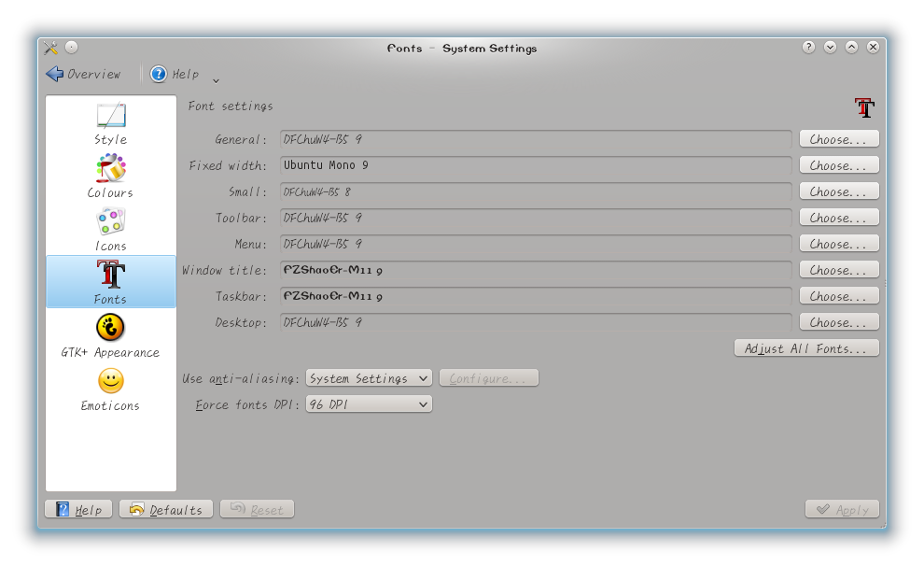
Task: Choose the Taskbar font
Action: tap(839, 296)
